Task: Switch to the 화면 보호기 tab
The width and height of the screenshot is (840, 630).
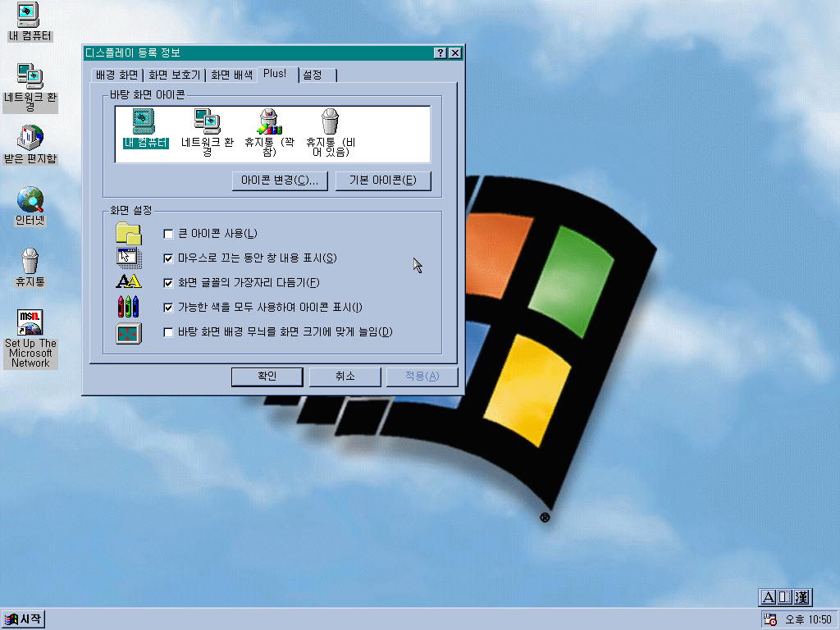Action: tap(174, 75)
